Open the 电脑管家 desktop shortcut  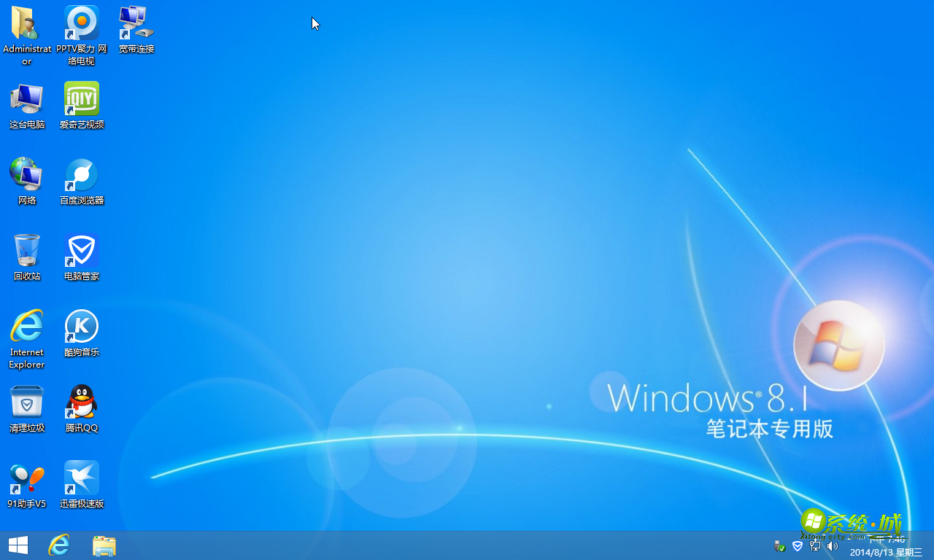click(82, 252)
